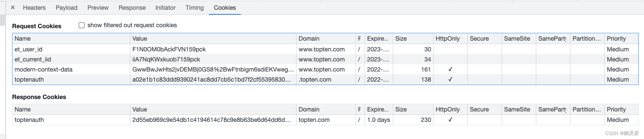This screenshot has width=644, height=139.
Task: Open the Payload tab
Action: click(66, 8)
